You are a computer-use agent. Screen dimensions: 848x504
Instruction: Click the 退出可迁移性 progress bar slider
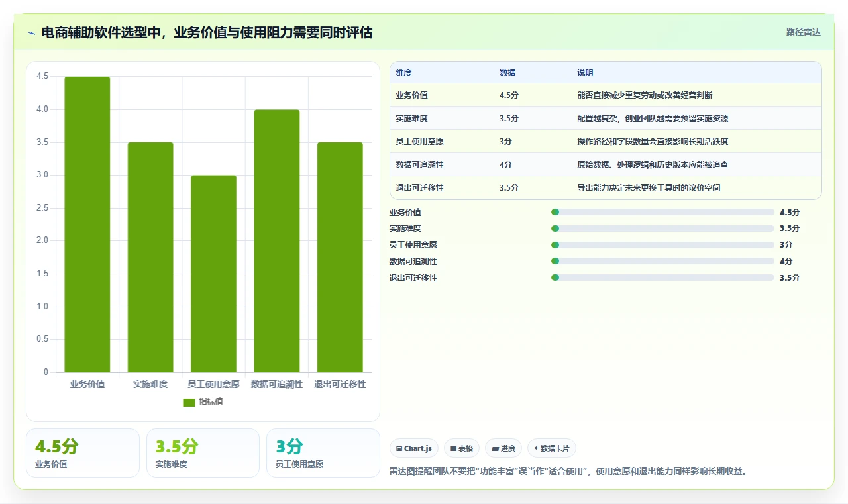pyautogui.click(x=662, y=278)
